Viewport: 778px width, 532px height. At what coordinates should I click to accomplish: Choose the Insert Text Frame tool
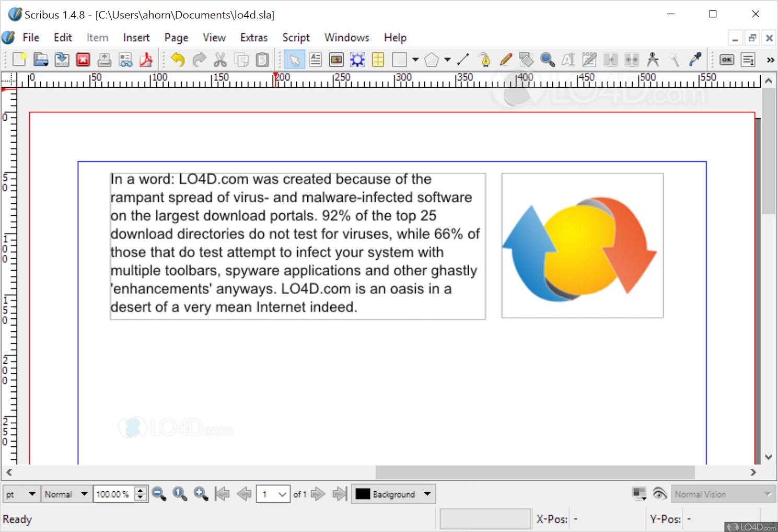[x=316, y=60]
